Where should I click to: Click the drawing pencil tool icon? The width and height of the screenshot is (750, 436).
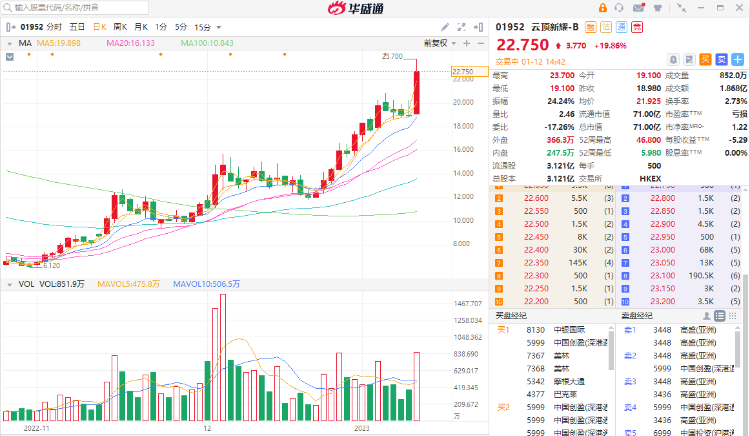coord(445,27)
